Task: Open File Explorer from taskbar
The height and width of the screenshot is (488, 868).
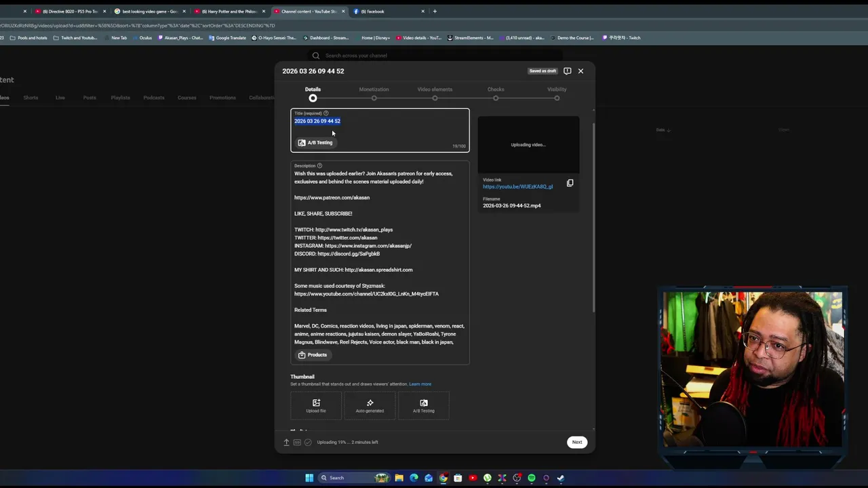Action: click(399, 478)
